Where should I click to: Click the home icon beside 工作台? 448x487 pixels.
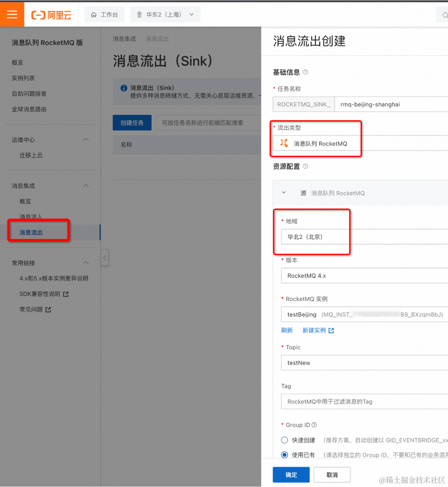pyautogui.click(x=94, y=15)
